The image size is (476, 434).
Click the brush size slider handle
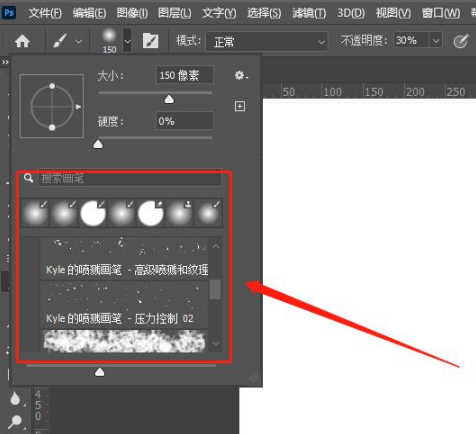[x=169, y=99]
